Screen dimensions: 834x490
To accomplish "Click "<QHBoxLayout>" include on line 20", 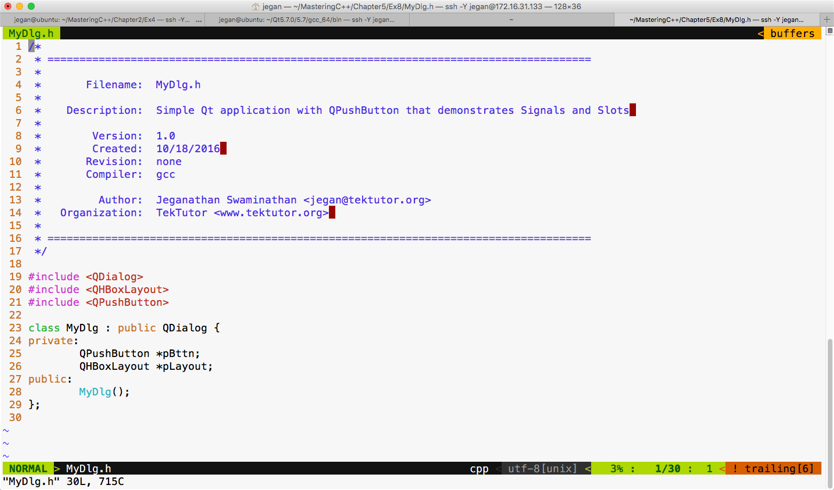I will coord(127,289).
